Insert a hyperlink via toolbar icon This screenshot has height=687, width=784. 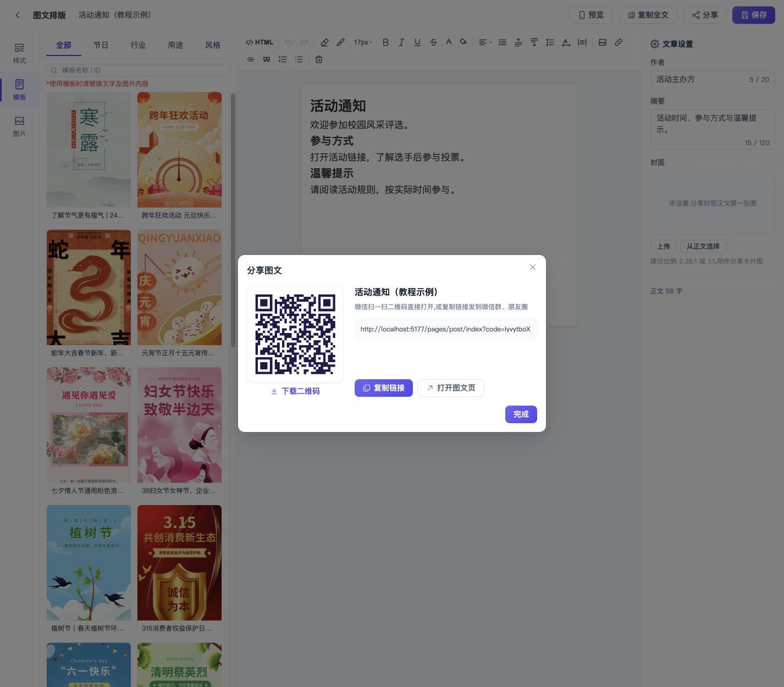619,42
